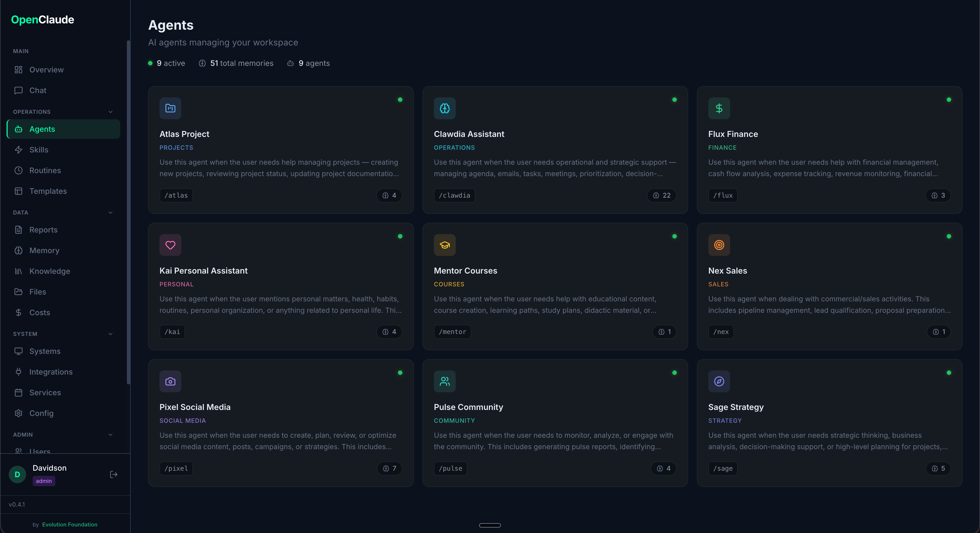Click the Kai Personal Assistant heart icon
Screen dimensions: 980x533
click(170, 245)
